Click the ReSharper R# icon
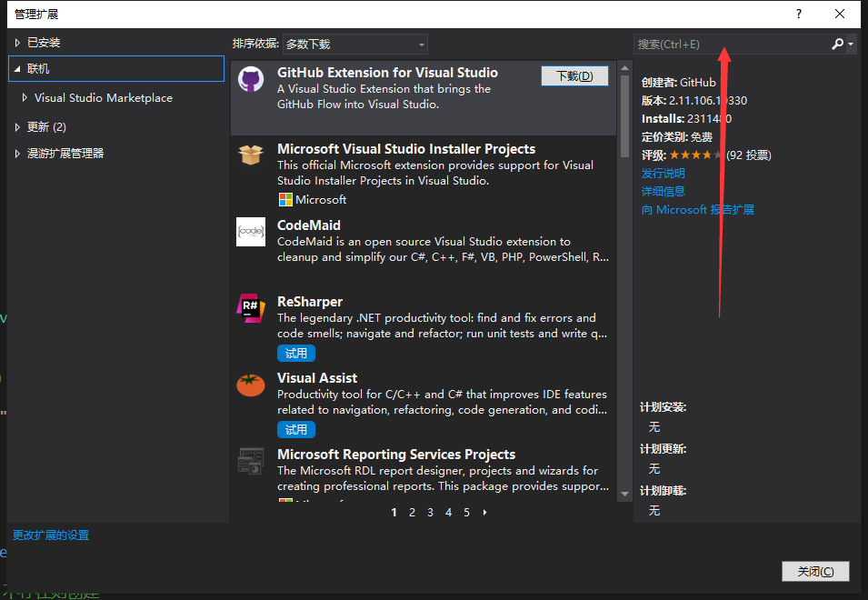The height and width of the screenshot is (600, 868). (251, 309)
